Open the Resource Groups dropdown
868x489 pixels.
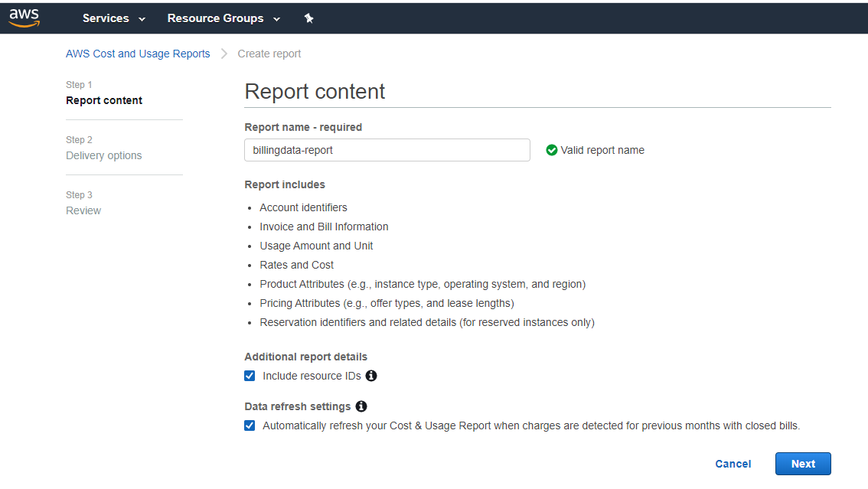click(224, 18)
